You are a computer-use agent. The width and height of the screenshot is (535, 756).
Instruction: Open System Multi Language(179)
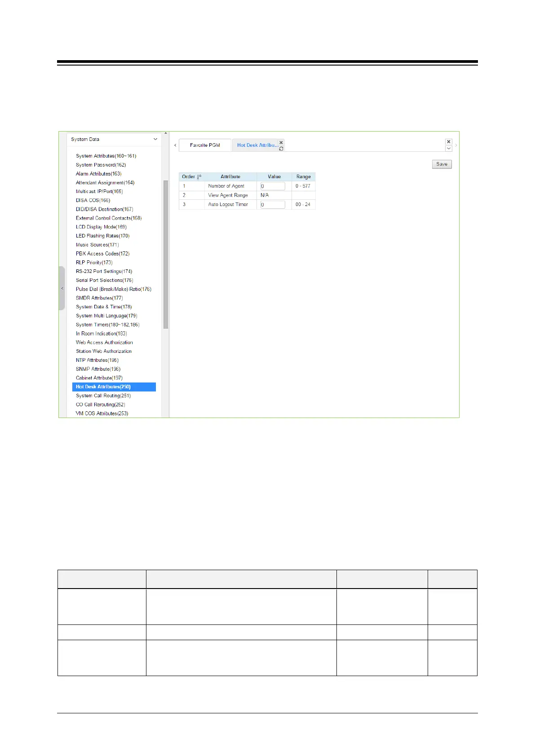point(106,316)
